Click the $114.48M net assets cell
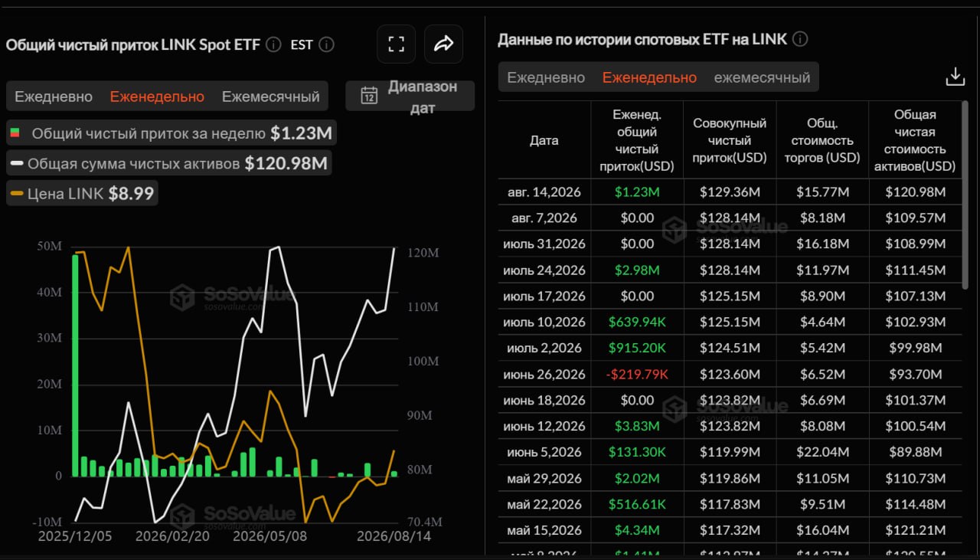The height and width of the screenshot is (560, 980). pos(915,505)
